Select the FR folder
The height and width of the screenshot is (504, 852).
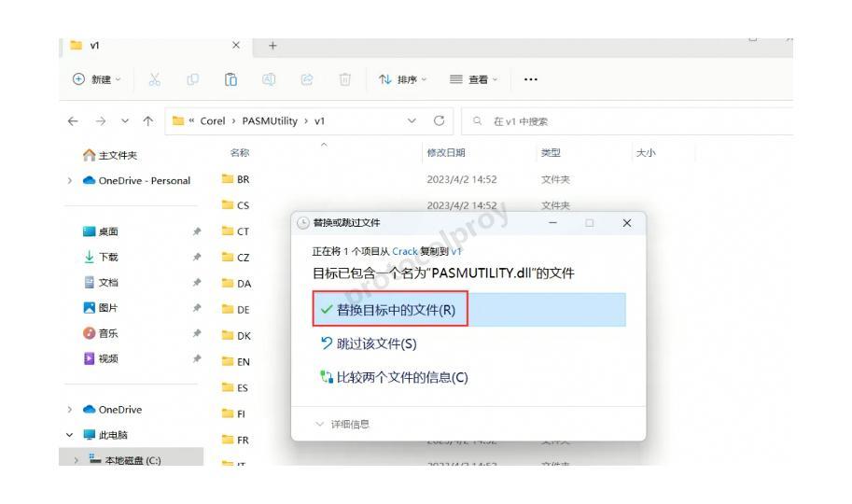coord(235,441)
